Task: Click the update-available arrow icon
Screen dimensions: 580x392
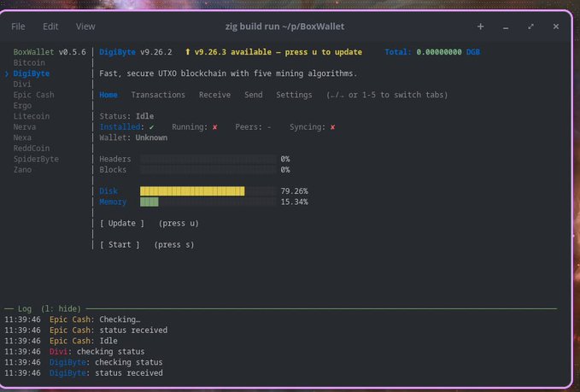Action: (x=188, y=52)
